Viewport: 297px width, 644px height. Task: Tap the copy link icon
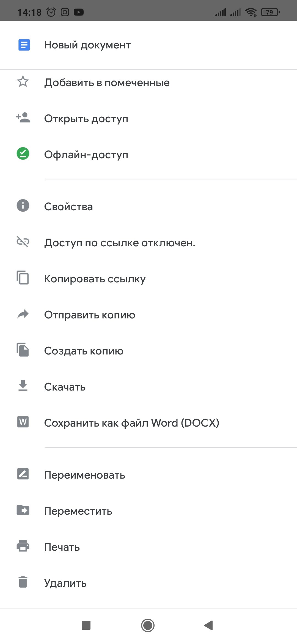23,277
